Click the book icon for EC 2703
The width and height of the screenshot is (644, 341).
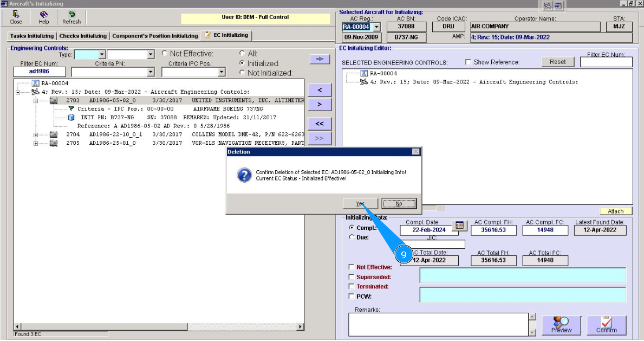click(54, 100)
